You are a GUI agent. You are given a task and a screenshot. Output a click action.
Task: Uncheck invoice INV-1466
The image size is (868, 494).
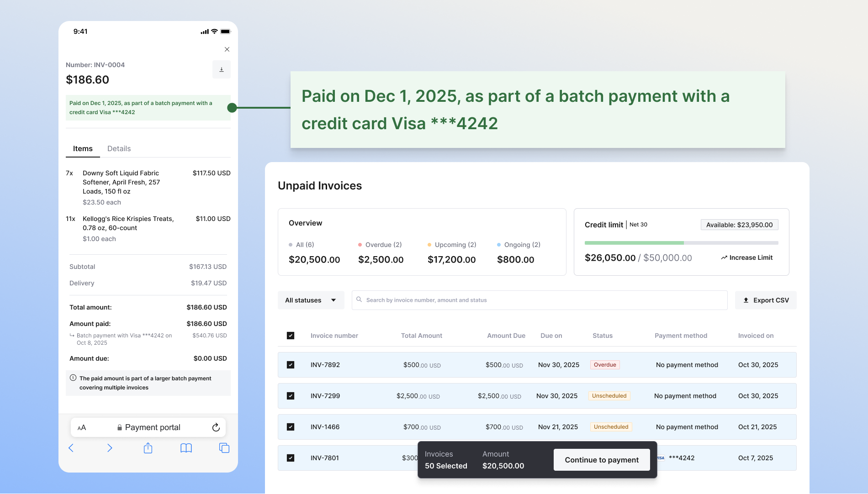[x=291, y=427]
